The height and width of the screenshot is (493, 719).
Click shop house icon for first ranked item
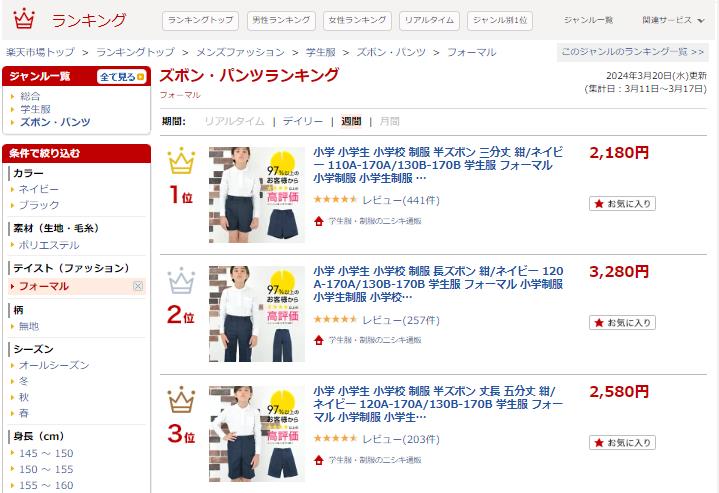[319, 221]
